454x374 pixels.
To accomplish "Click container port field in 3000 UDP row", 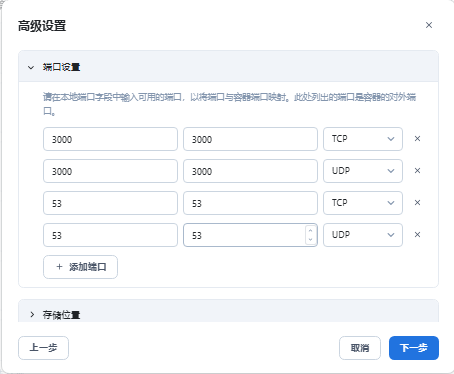I will click(x=250, y=171).
